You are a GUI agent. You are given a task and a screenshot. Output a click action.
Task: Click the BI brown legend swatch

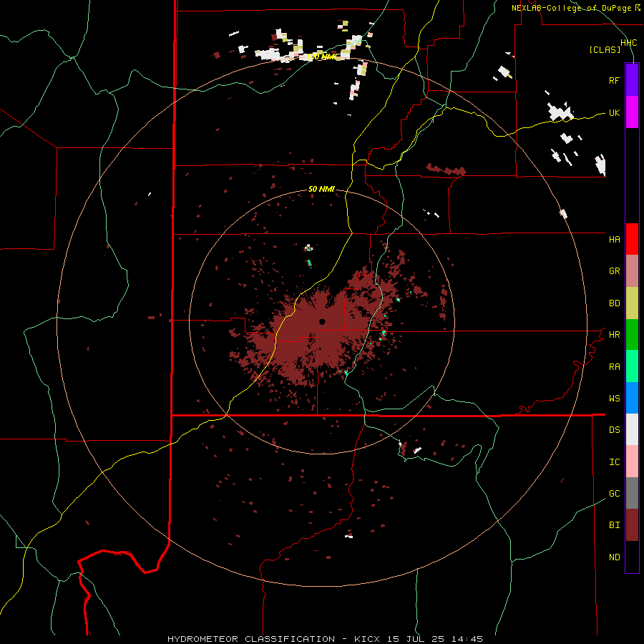(x=632, y=525)
